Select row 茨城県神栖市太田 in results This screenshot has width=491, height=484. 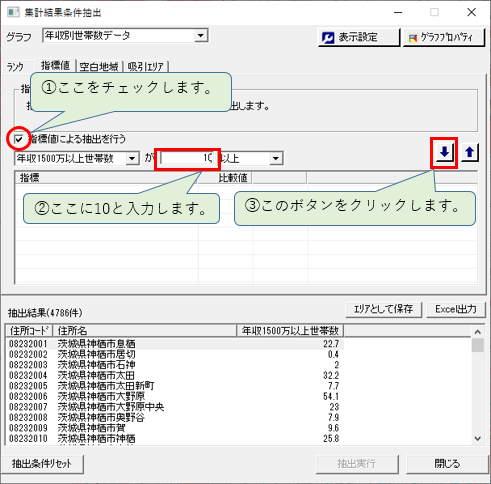click(x=175, y=375)
